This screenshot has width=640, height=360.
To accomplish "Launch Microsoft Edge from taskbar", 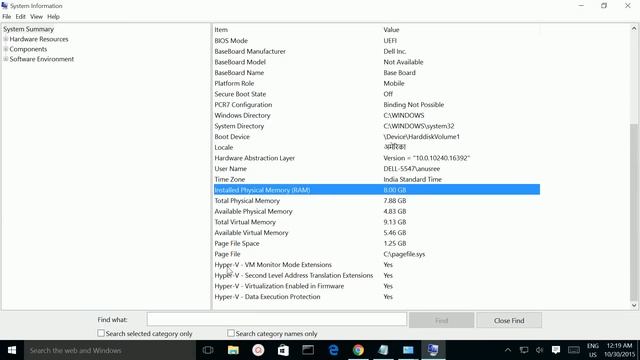I will click(333, 350).
